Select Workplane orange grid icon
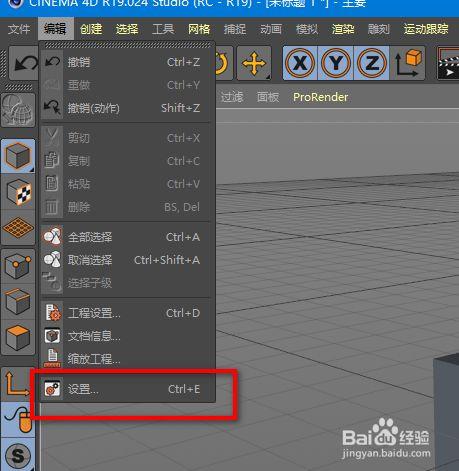The image size is (459, 471). click(x=18, y=228)
